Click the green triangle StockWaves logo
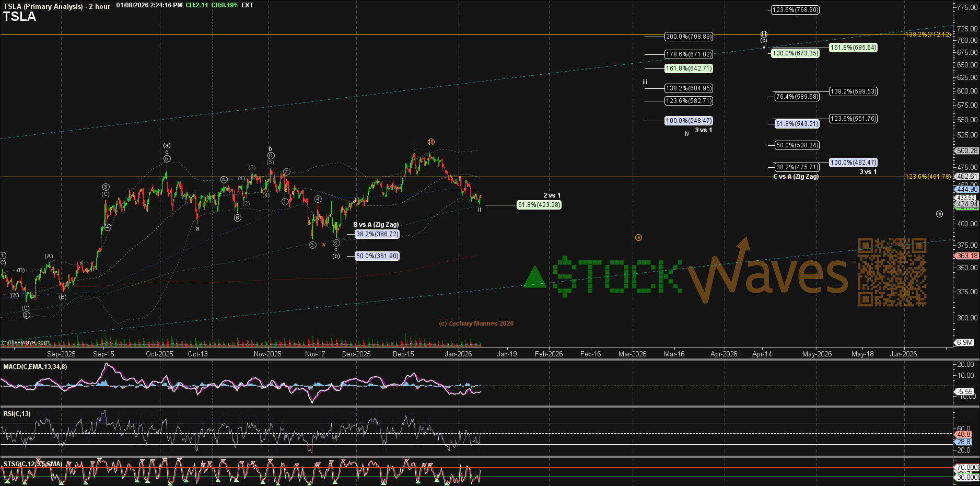The height and width of the screenshot is (486, 980). coord(534,277)
